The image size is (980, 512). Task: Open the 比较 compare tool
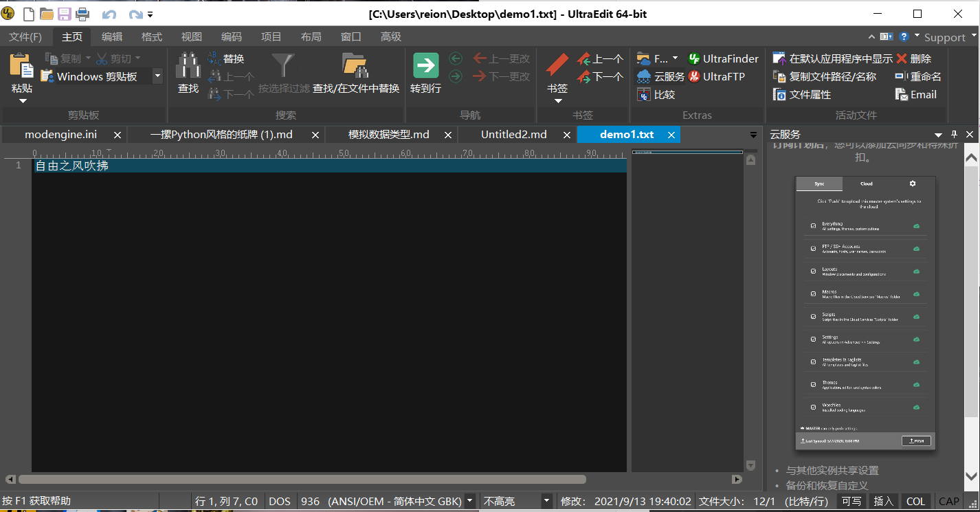(x=656, y=94)
